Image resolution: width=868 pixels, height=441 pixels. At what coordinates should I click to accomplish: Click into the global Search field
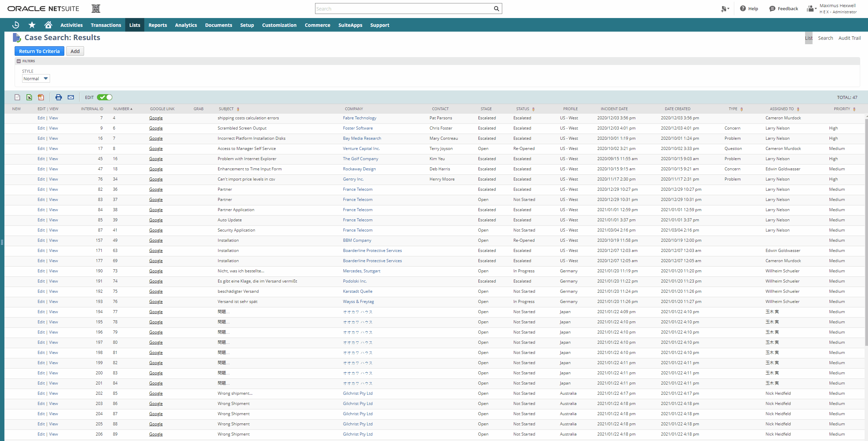pos(404,9)
